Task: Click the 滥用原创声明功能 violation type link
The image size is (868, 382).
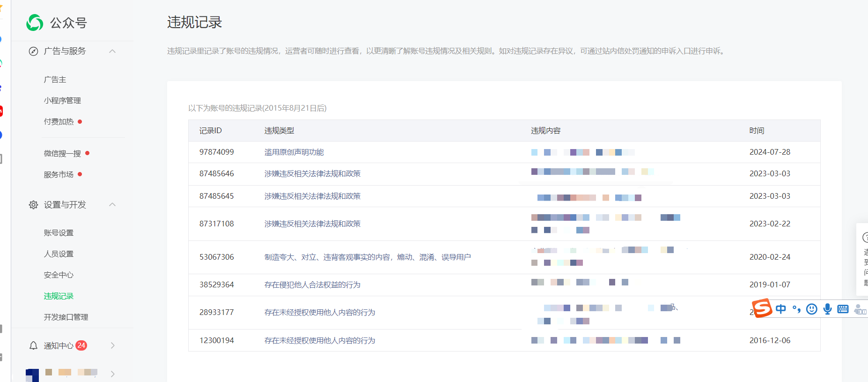Action: (294, 152)
